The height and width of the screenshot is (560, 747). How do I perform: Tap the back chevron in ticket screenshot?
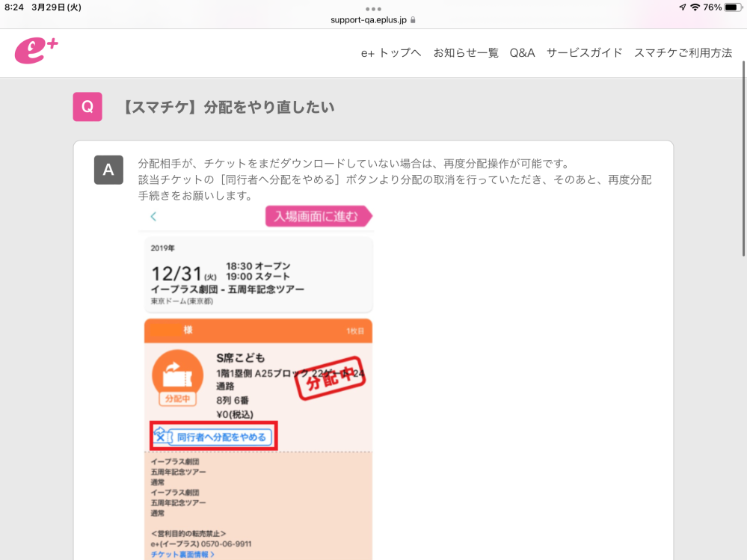coord(153,217)
